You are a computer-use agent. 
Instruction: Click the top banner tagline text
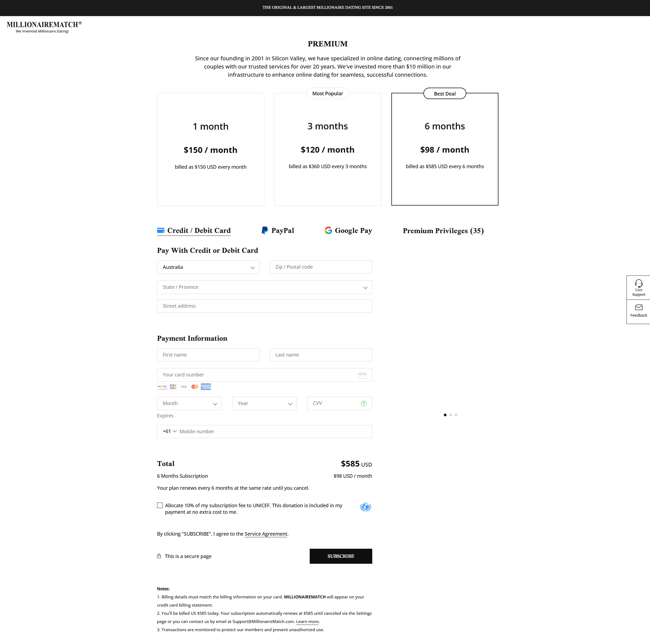pyautogui.click(x=327, y=7)
